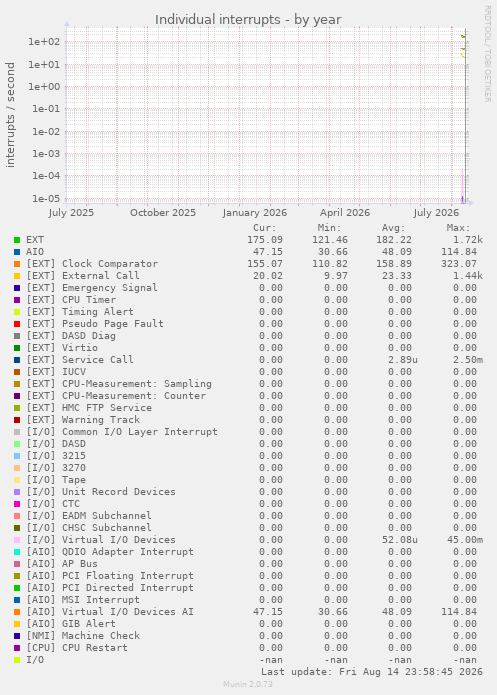Click the 'October 2025' x-axis label
The height and width of the screenshot is (695, 497).
163,213
